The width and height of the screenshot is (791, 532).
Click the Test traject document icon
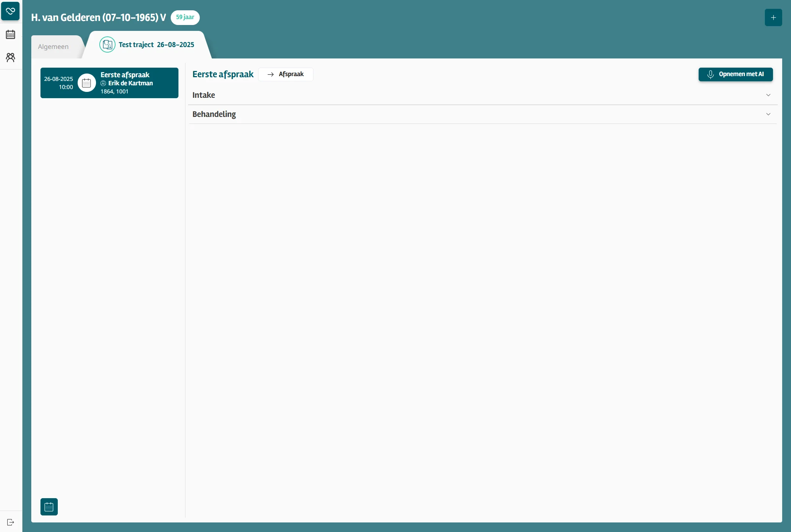[x=107, y=45]
